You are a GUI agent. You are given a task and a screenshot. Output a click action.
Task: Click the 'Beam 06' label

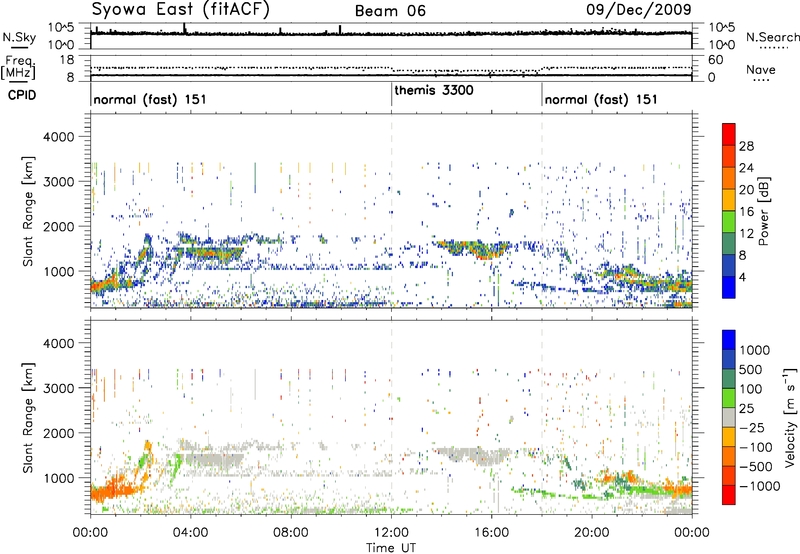(x=390, y=11)
